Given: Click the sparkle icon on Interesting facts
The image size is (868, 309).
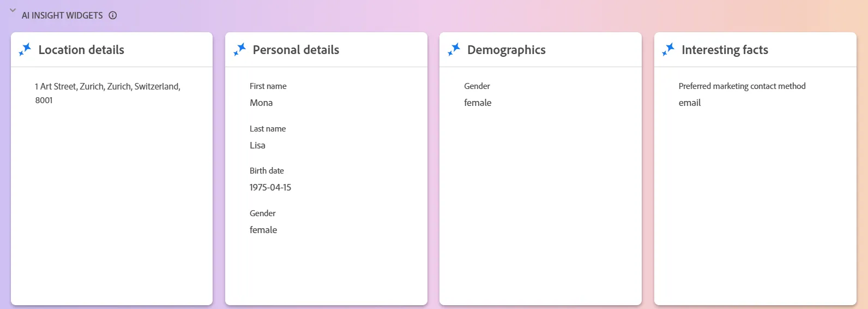Looking at the screenshot, I should point(668,50).
